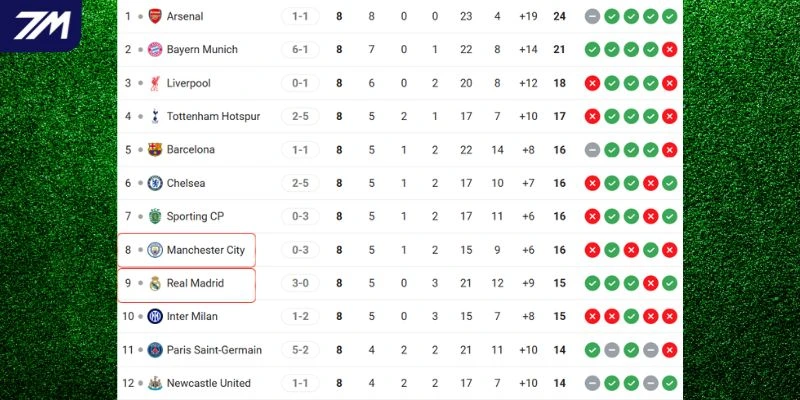
Task: Click Real Madrid's 3-0 score badge
Action: tap(300, 283)
